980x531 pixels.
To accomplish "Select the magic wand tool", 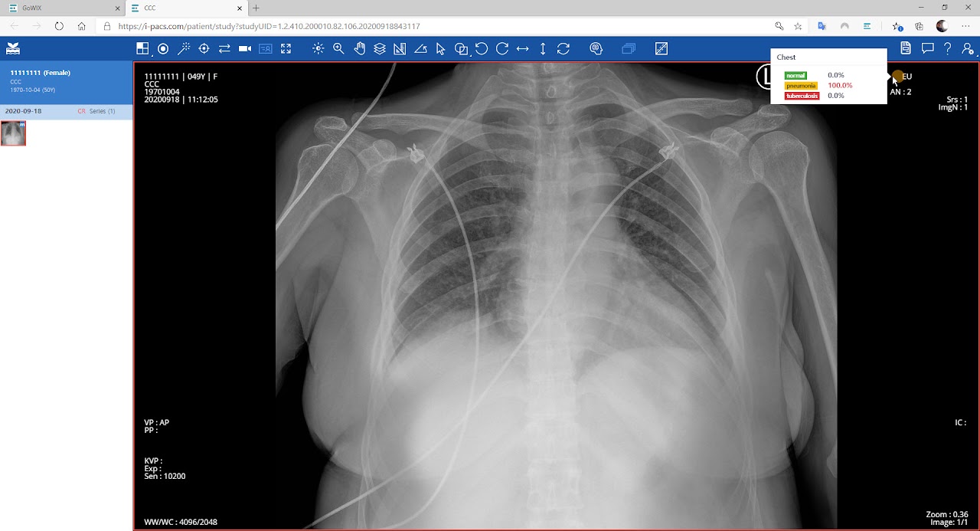I will tap(184, 49).
